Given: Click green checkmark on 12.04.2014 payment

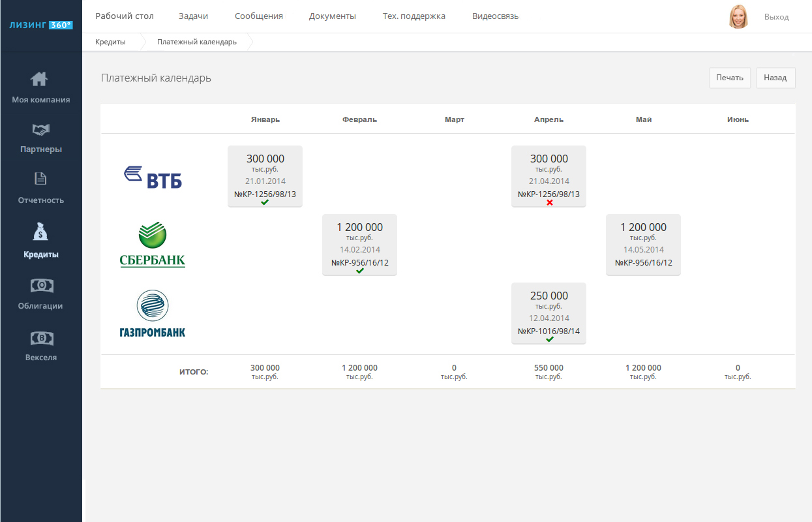Looking at the screenshot, I should [x=550, y=339].
